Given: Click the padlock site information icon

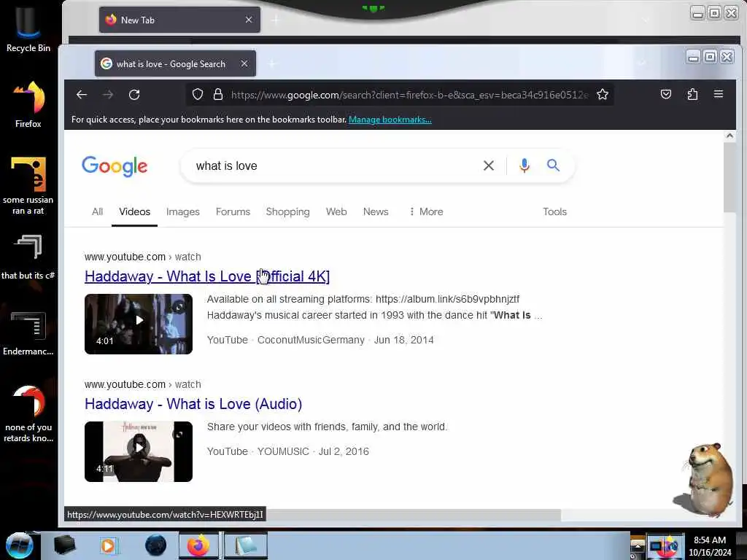Looking at the screenshot, I should click(218, 95).
